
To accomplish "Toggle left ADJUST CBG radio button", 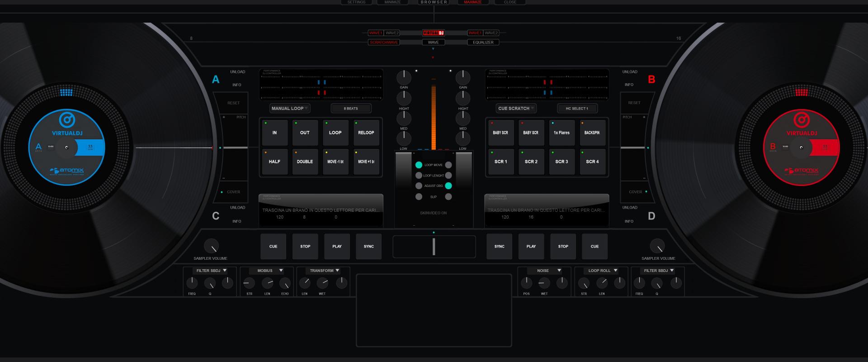I will (x=419, y=186).
